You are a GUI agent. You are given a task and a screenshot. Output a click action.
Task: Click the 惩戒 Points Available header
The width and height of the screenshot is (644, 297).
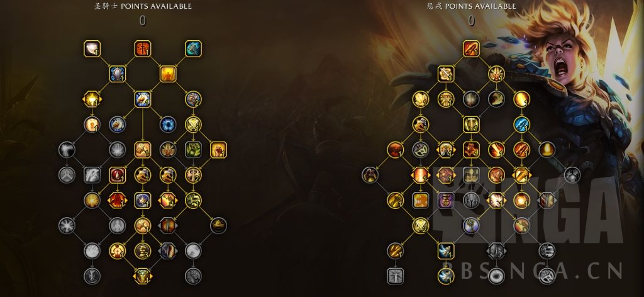pos(471,6)
